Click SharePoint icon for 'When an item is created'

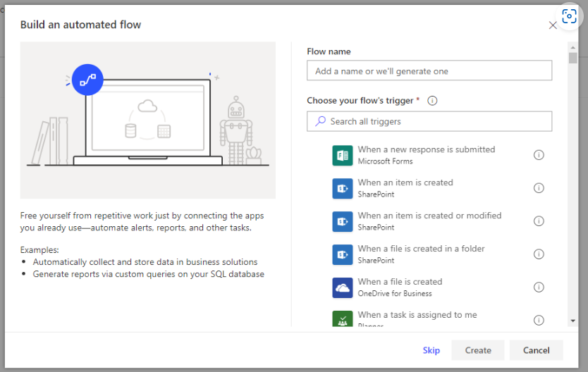click(x=343, y=188)
